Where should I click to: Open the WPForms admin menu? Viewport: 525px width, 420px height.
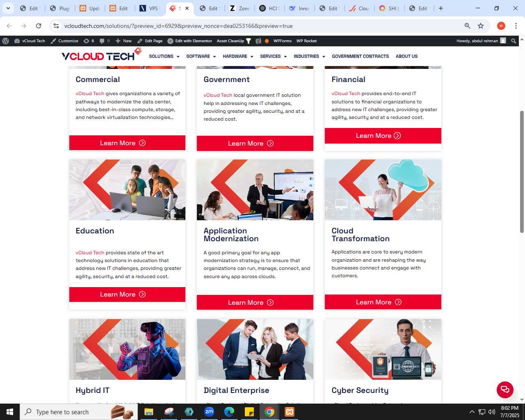point(283,41)
